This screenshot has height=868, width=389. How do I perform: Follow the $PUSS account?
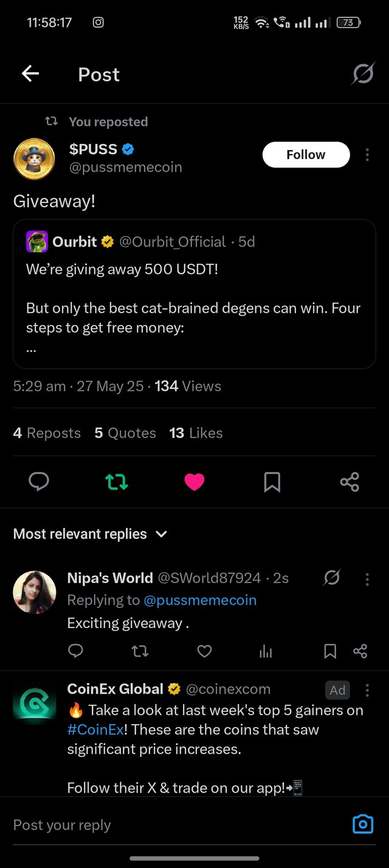pos(306,155)
